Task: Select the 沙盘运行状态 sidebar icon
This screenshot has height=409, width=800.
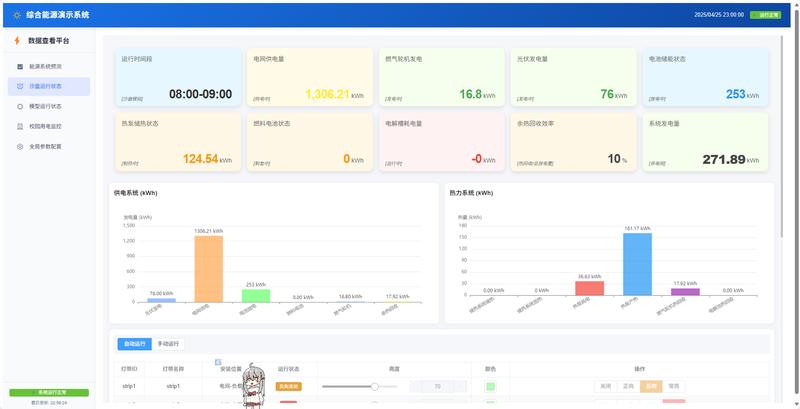Action: pos(20,86)
